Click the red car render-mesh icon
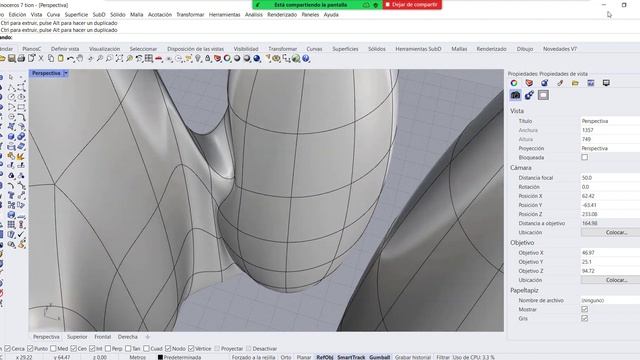640x360 pixels. coord(158,59)
